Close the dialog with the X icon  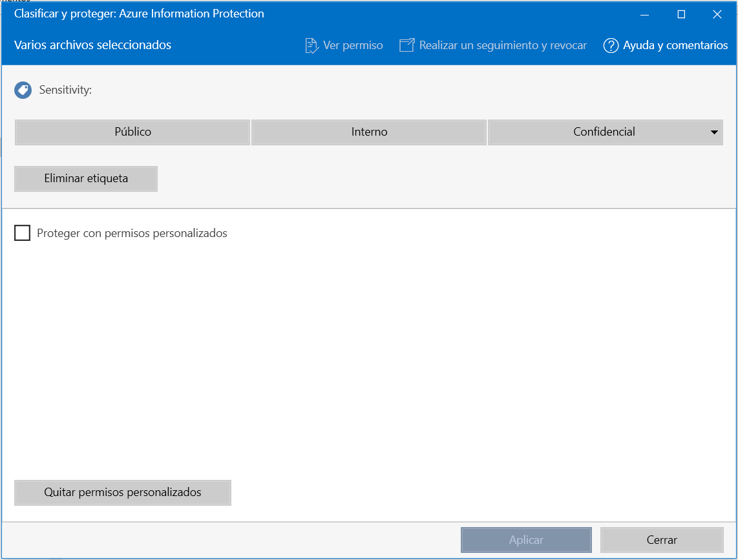coord(717,14)
